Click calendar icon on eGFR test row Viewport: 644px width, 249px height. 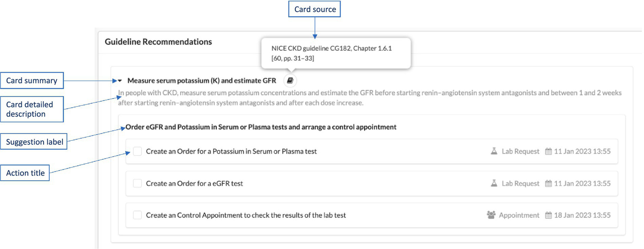pyautogui.click(x=548, y=183)
